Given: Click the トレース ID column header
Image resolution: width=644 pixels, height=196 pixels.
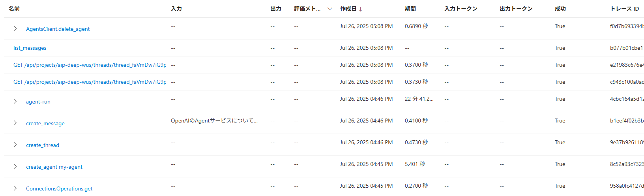Looking at the screenshot, I should click(625, 9).
